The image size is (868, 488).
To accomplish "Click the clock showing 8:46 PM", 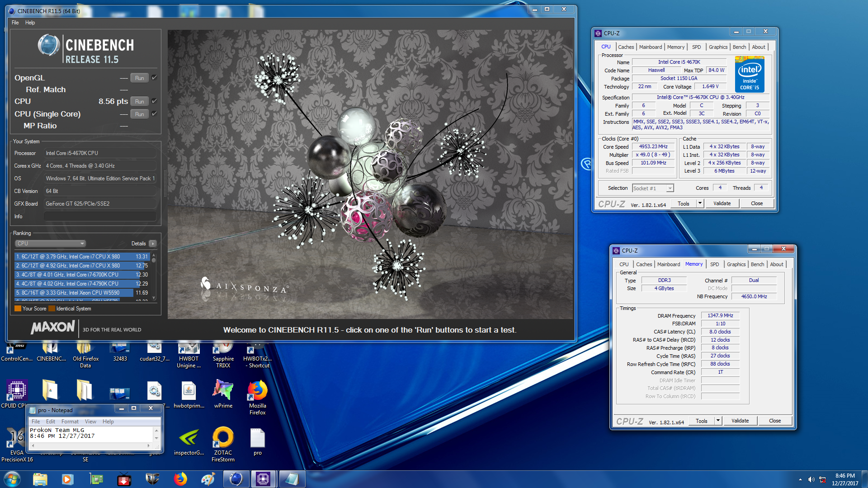I will 844,476.
